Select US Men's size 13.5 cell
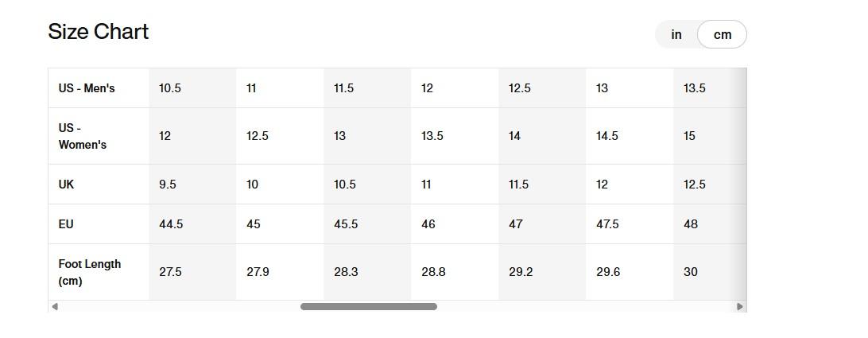868x338 pixels. point(694,88)
